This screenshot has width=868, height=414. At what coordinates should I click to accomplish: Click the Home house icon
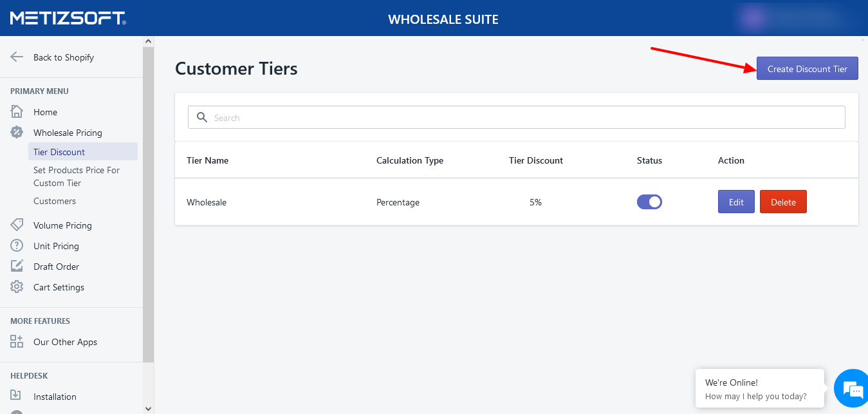point(17,112)
